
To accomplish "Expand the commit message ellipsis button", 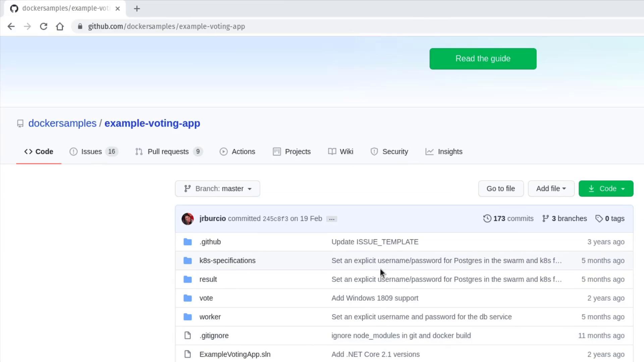I will (331, 219).
